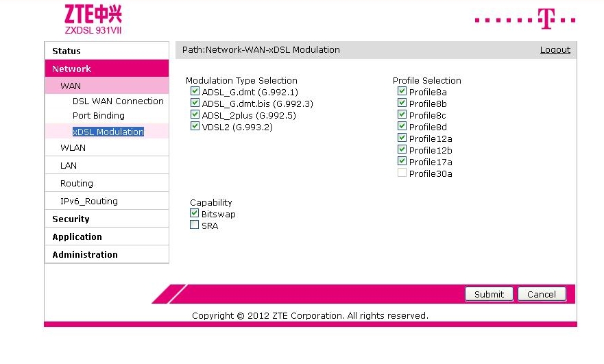Click the Telekom T logo

click(x=547, y=19)
